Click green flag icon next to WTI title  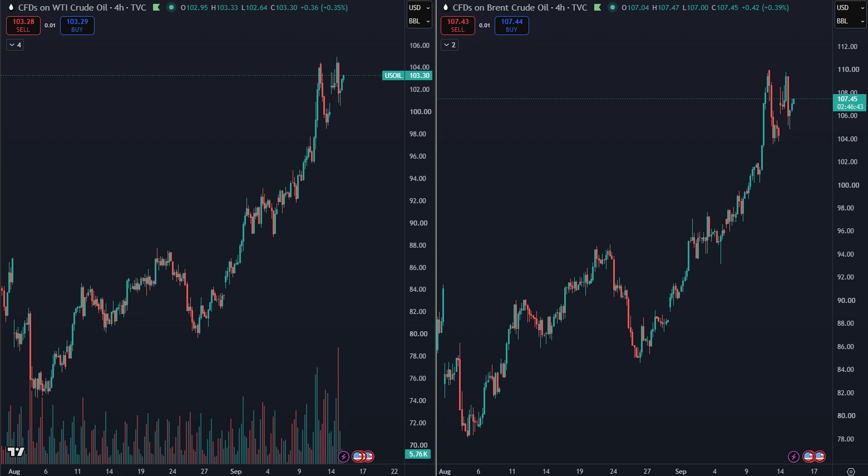(156, 8)
